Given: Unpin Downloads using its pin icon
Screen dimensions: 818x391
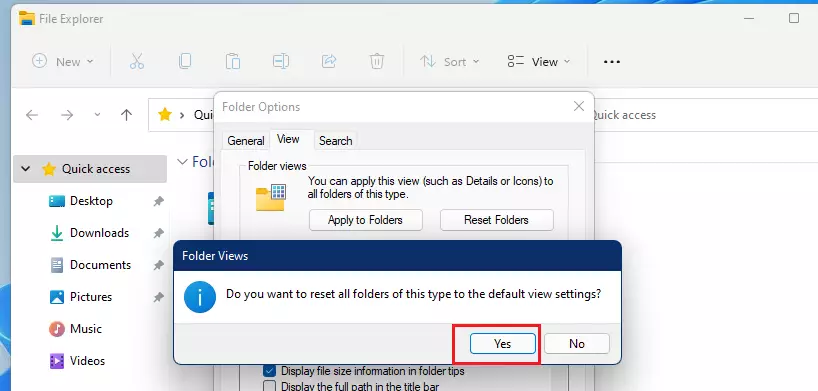Looking at the screenshot, I should click(x=159, y=233).
